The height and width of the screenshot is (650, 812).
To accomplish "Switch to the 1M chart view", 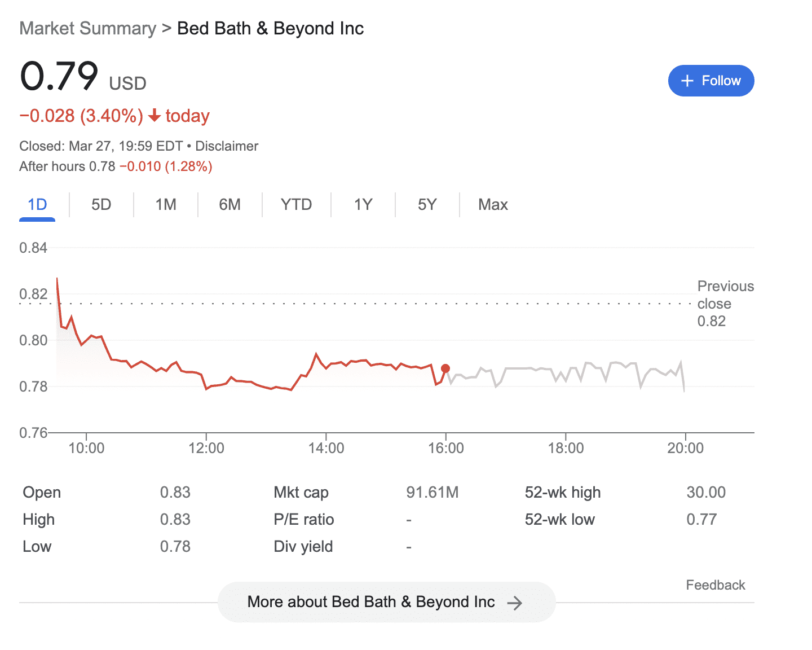I will point(165,204).
